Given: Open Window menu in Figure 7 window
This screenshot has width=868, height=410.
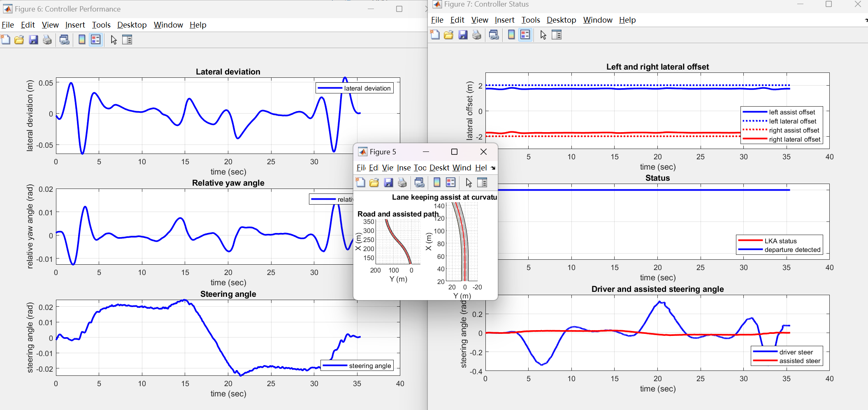Looking at the screenshot, I should [x=598, y=20].
